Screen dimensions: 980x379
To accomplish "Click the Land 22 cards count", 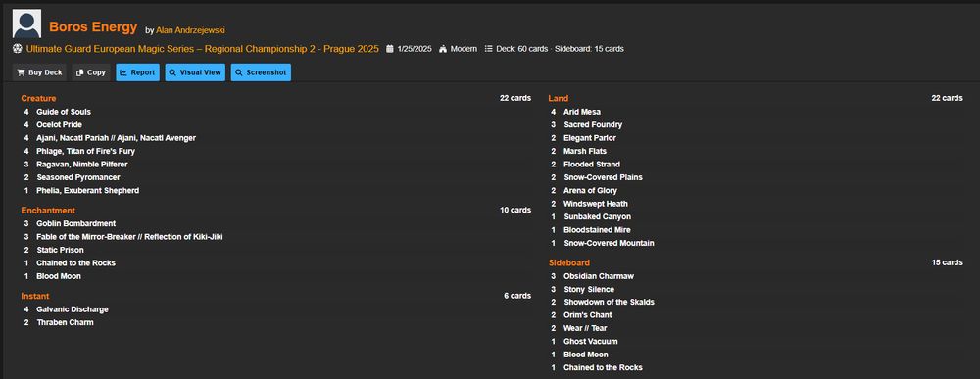I will point(947,98).
